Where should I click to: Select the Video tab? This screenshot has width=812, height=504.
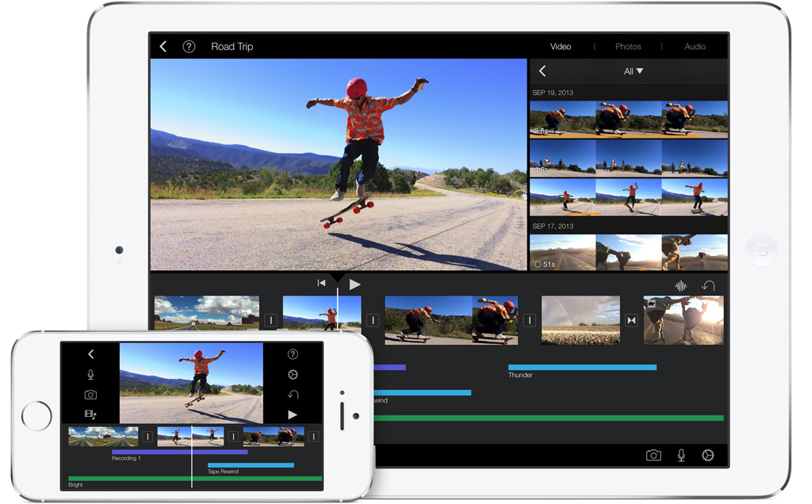click(561, 47)
